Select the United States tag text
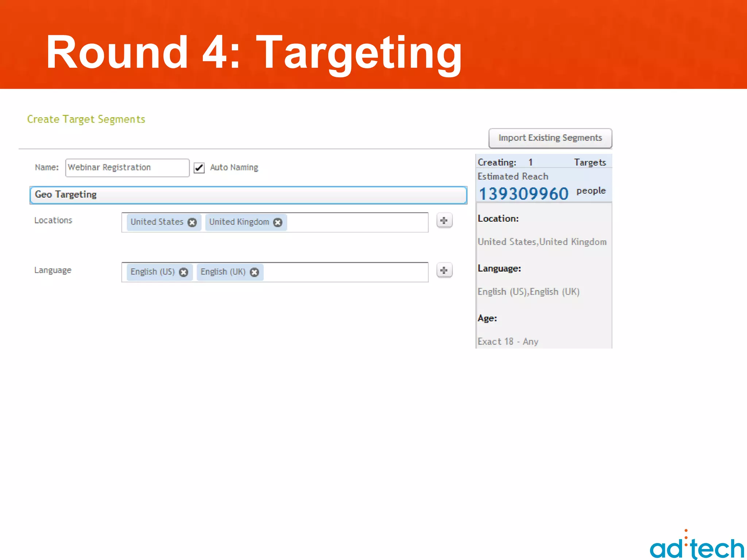747x560 pixels. pos(157,222)
